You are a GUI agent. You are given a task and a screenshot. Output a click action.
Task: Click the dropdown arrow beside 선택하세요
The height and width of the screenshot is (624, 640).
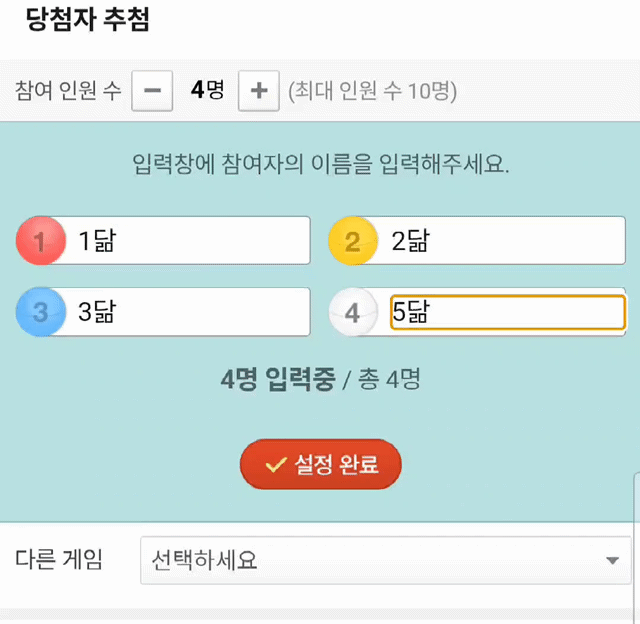612,560
